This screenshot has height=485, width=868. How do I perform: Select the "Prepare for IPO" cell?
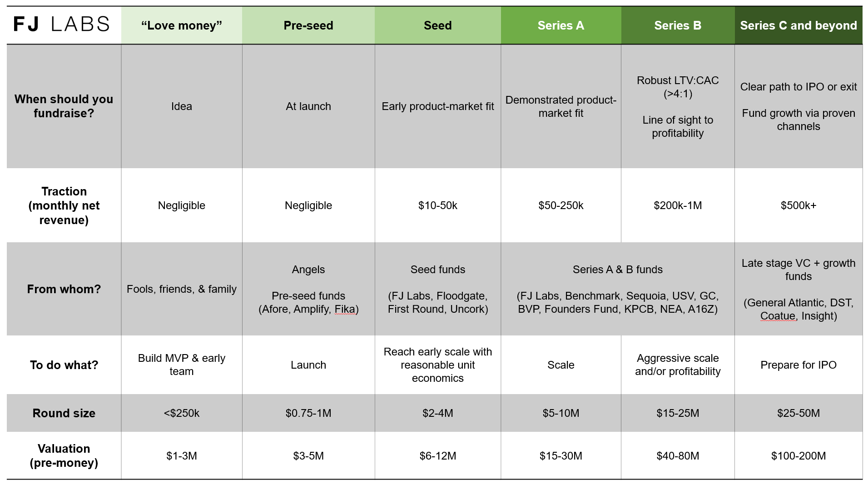point(799,365)
